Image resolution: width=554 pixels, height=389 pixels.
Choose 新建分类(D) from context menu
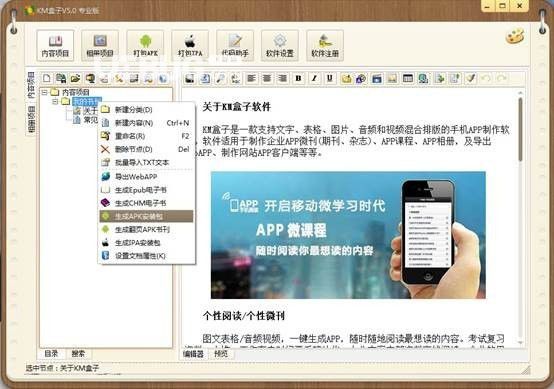(x=147, y=110)
